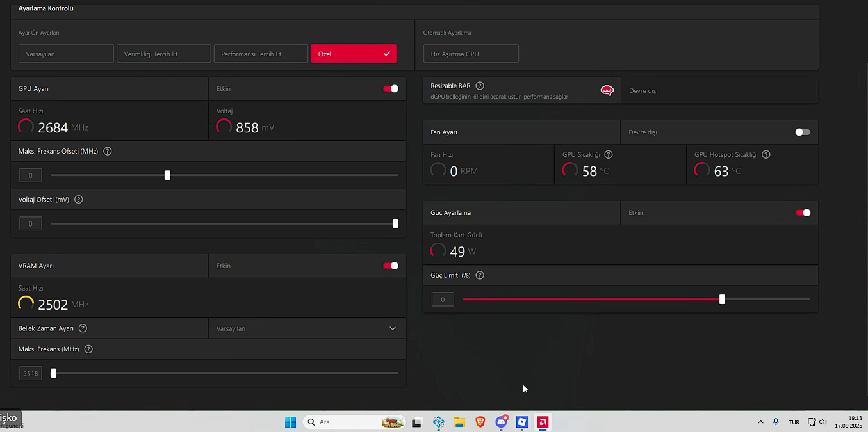Select the Performansı Tercih Et preset
Image resolution: width=868 pixels, height=432 pixels.
point(261,54)
